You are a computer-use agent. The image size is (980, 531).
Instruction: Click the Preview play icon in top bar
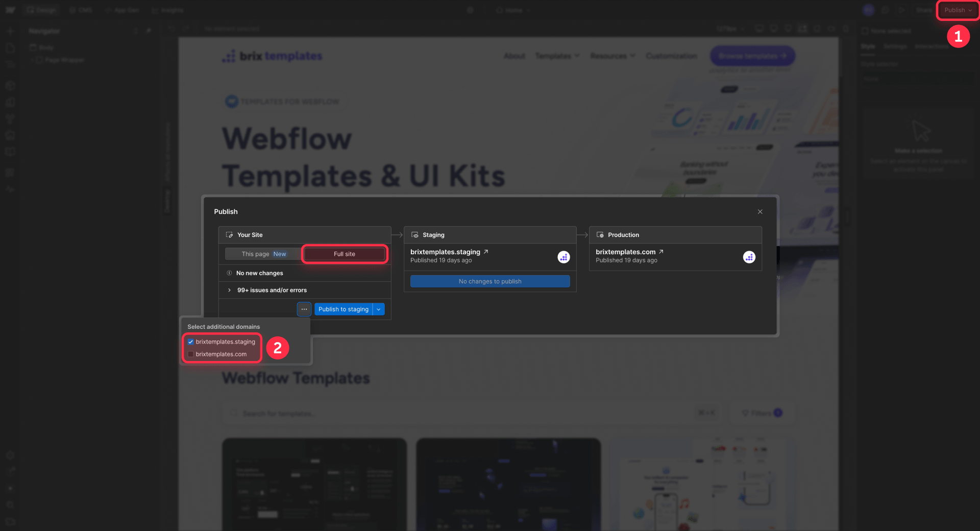pyautogui.click(x=901, y=10)
